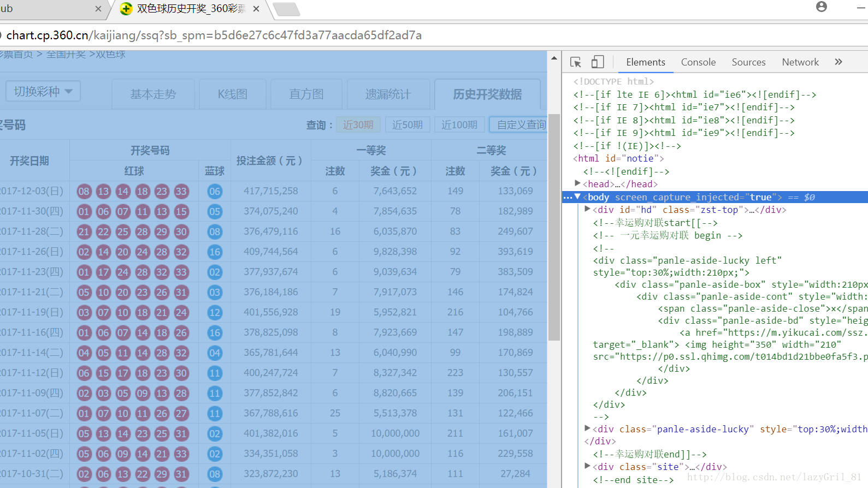Screen dimensions: 868x488
Task: Filter by 近100期
Action: pyautogui.click(x=459, y=125)
